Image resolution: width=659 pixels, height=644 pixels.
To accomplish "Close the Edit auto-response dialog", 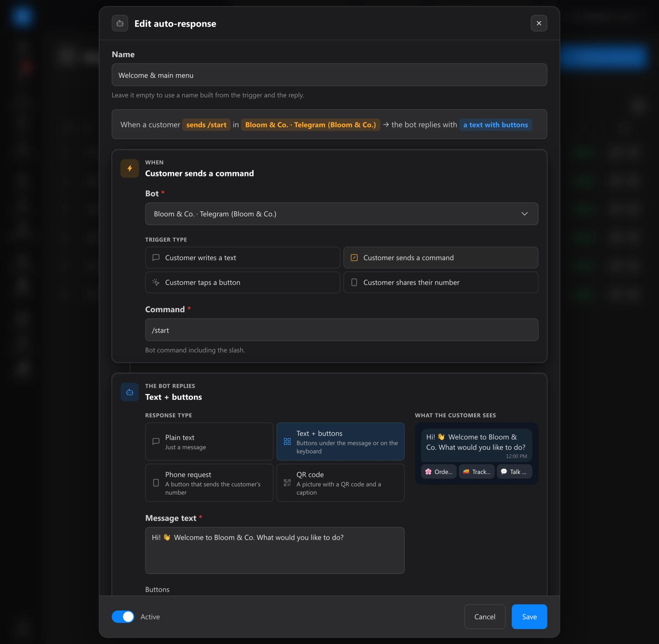I will click(x=539, y=23).
